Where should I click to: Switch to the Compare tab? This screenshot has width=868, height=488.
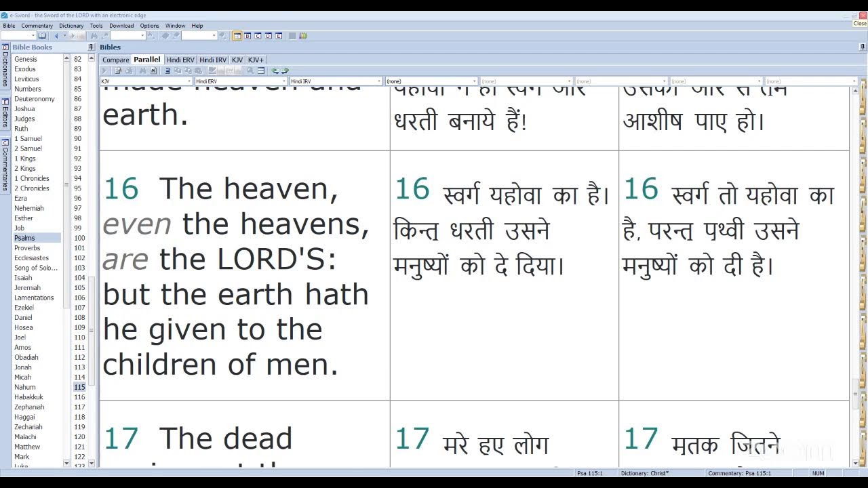tap(115, 60)
